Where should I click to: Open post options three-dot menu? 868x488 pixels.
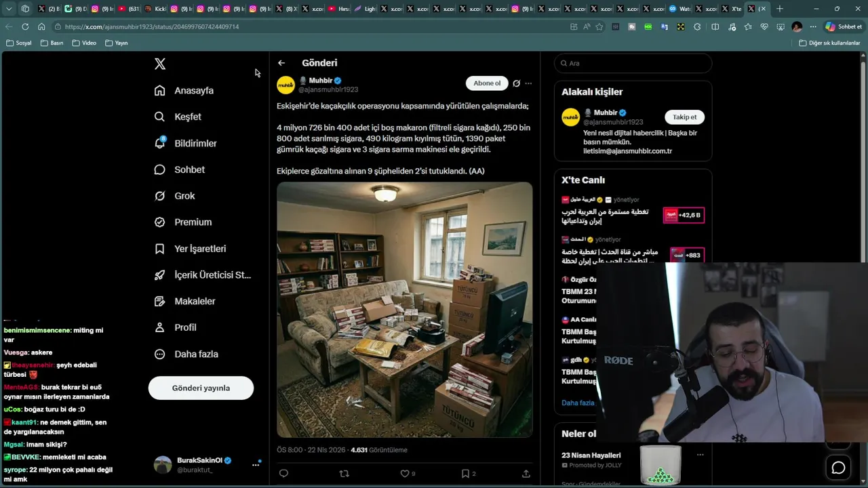528,83
